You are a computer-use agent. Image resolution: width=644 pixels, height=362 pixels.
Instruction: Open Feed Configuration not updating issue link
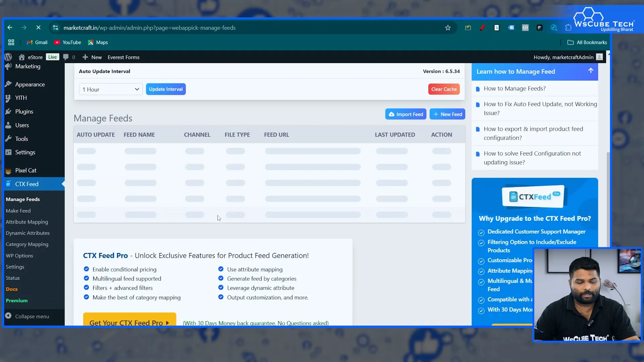pos(532,158)
